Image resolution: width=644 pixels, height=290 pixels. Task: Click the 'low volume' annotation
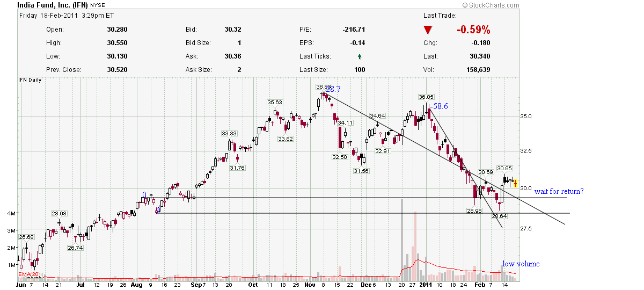coord(521,264)
